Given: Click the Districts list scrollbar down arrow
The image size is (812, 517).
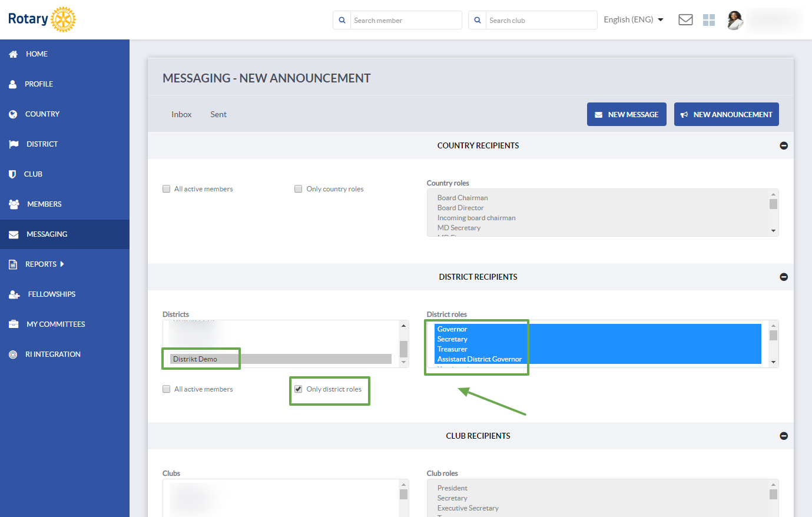Looking at the screenshot, I should (403, 362).
